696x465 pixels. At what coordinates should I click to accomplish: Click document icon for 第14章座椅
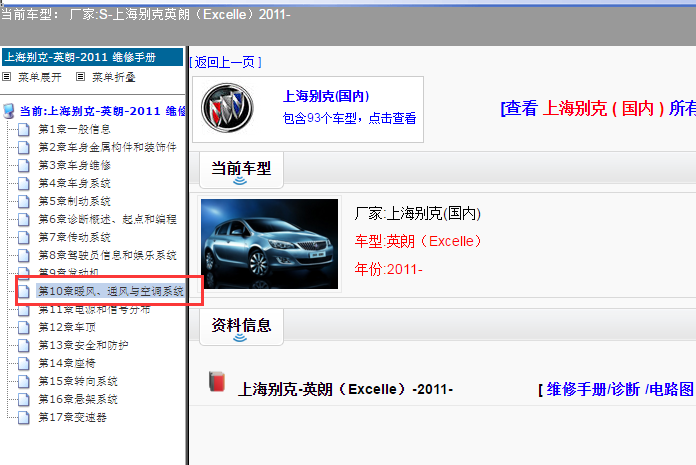(24, 363)
